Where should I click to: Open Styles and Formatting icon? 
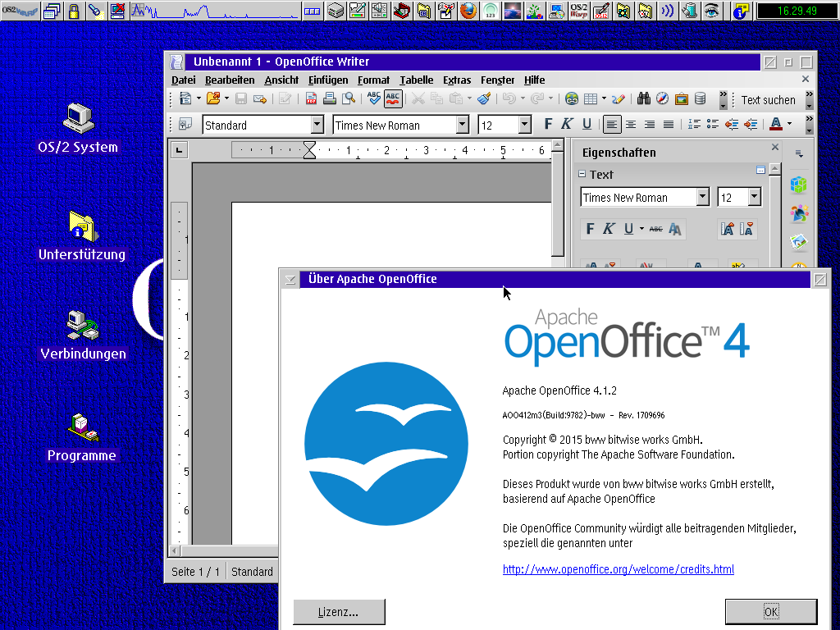(x=185, y=125)
